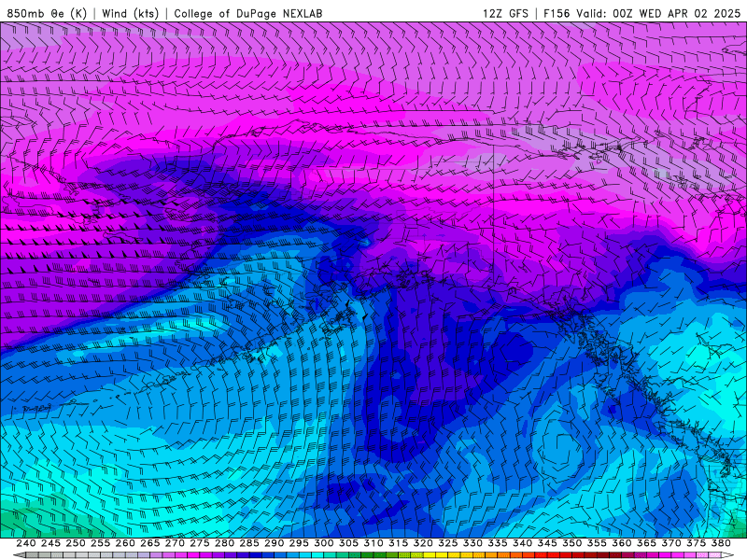
Task: Click the 370 value on the color scale
Action: (x=671, y=543)
